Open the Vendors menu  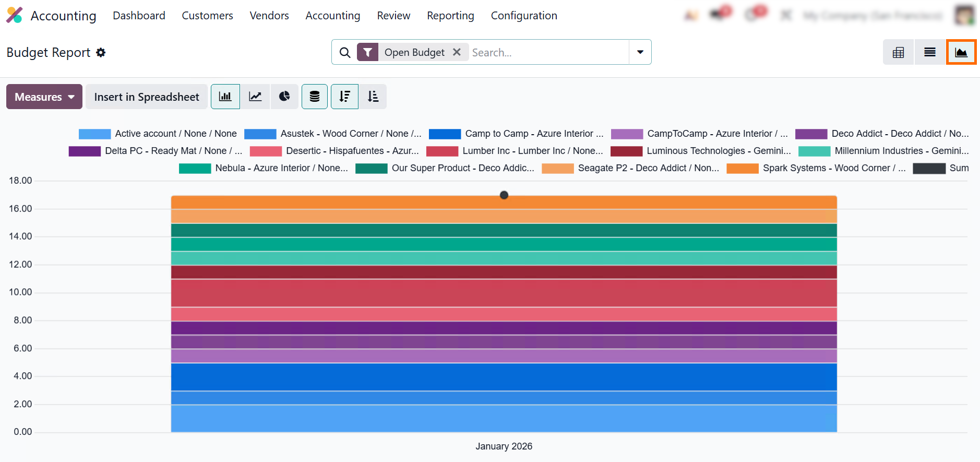point(269,16)
